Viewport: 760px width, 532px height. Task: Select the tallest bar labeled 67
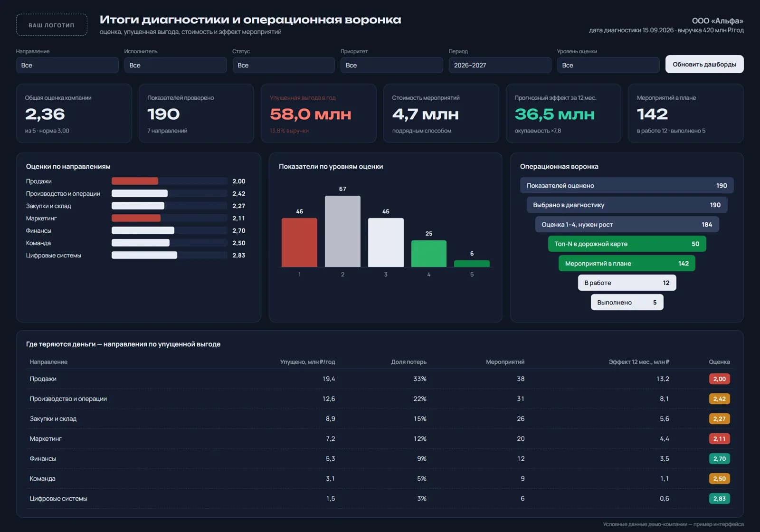pos(342,231)
